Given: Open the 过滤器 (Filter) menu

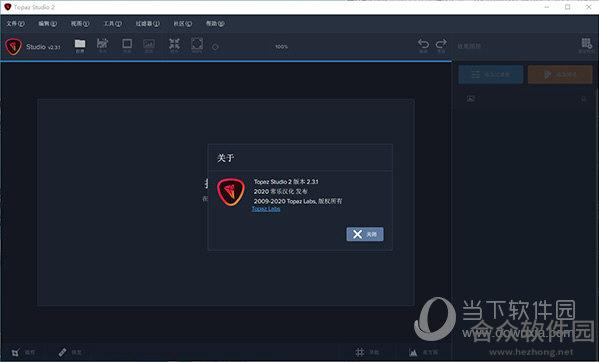Looking at the screenshot, I should (147, 24).
